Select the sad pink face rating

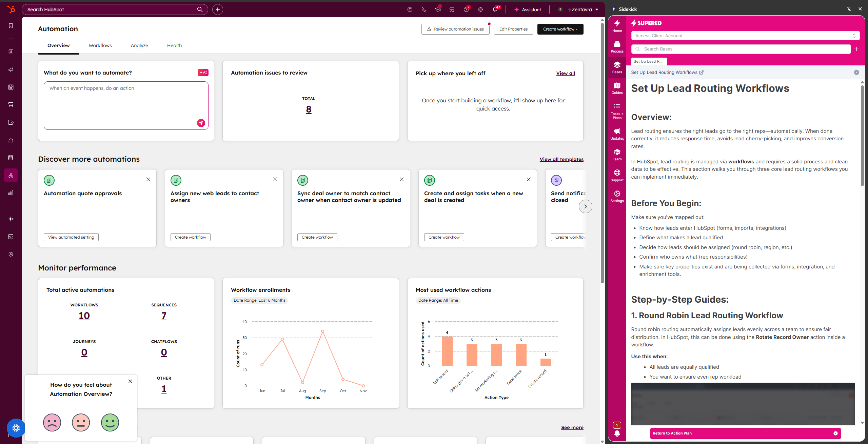click(x=52, y=422)
